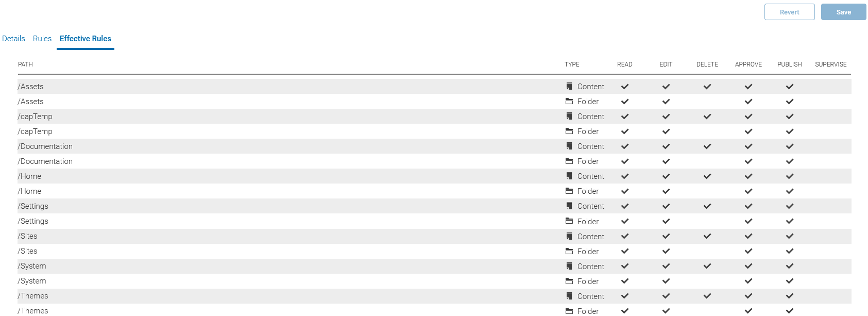Click the SUPERVISE column header
Screen dimensions: 868x316
[830, 64]
